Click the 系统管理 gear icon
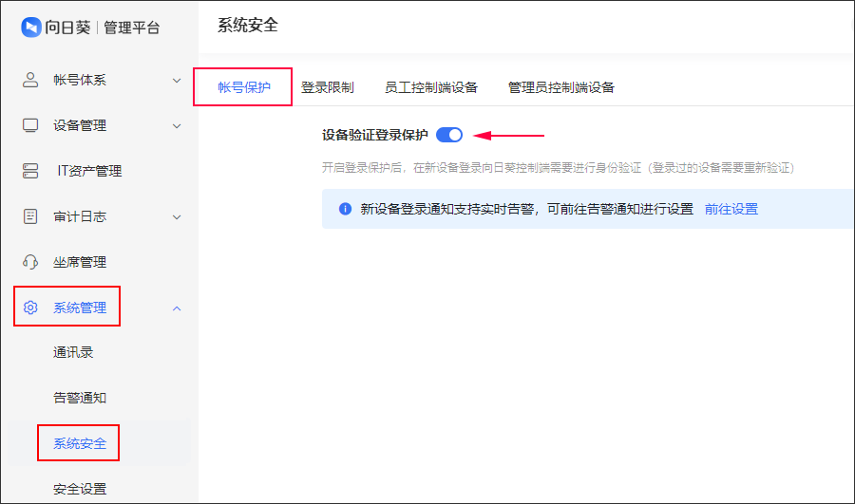The width and height of the screenshot is (855, 504). (x=30, y=308)
